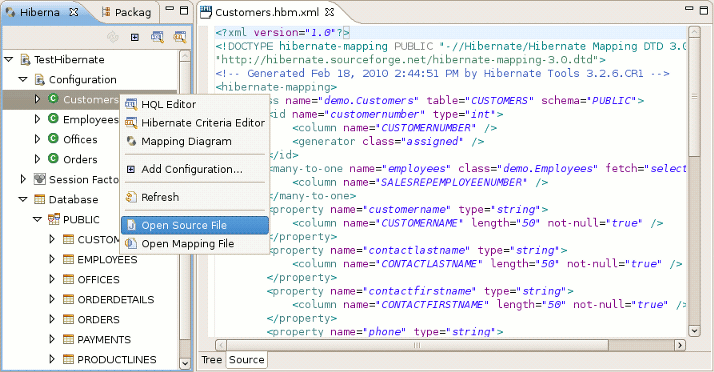This screenshot has height=372, width=714.
Task: Switch to the Package Explorer tab
Action: pos(127,12)
